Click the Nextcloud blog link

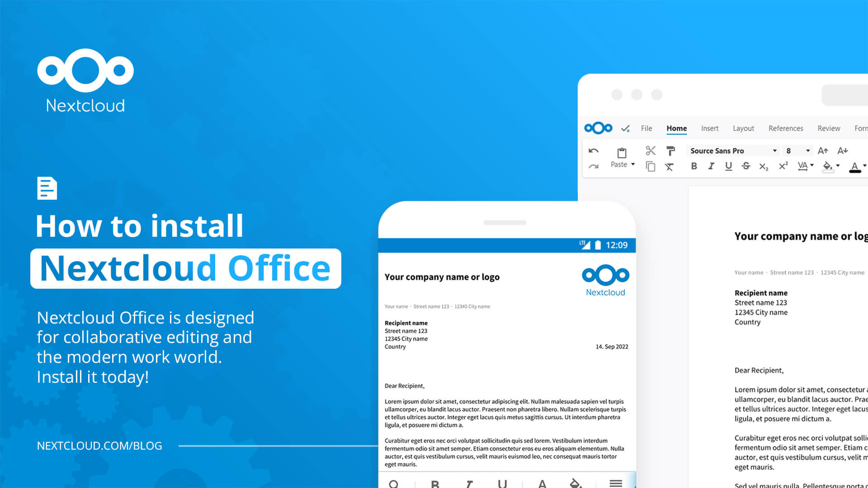99,445
